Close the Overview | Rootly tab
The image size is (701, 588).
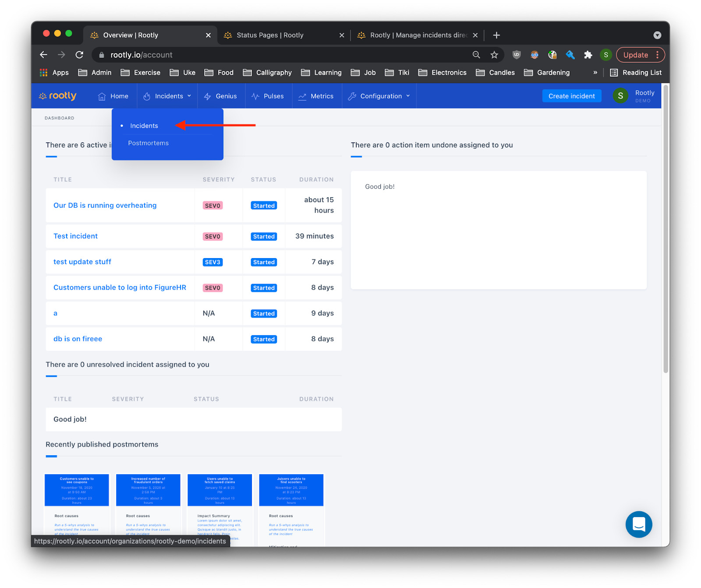pyautogui.click(x=208, y=35)
